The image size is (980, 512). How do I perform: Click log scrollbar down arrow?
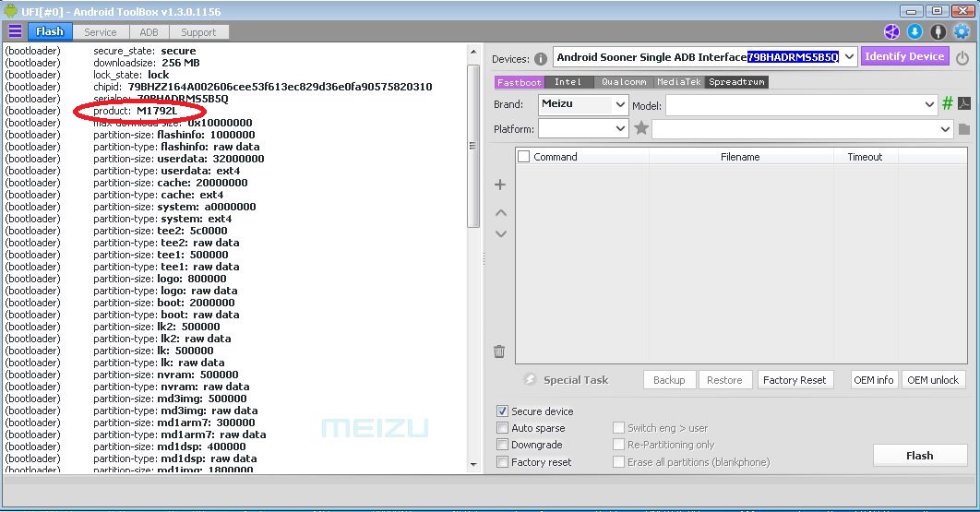473,464
